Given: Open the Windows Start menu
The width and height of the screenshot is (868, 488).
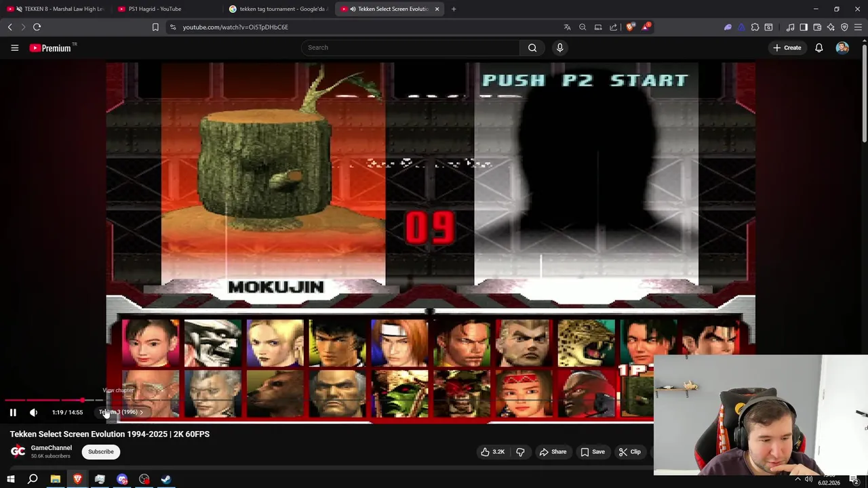Looking at the screenshot, I should tap(10, 479).
